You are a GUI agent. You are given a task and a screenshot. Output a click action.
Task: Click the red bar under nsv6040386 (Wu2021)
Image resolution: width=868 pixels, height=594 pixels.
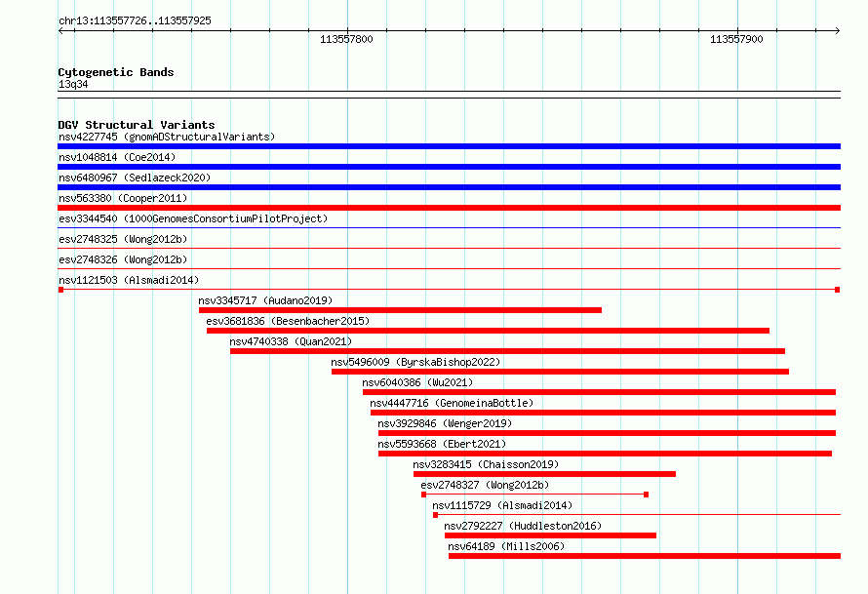point(600,392)
